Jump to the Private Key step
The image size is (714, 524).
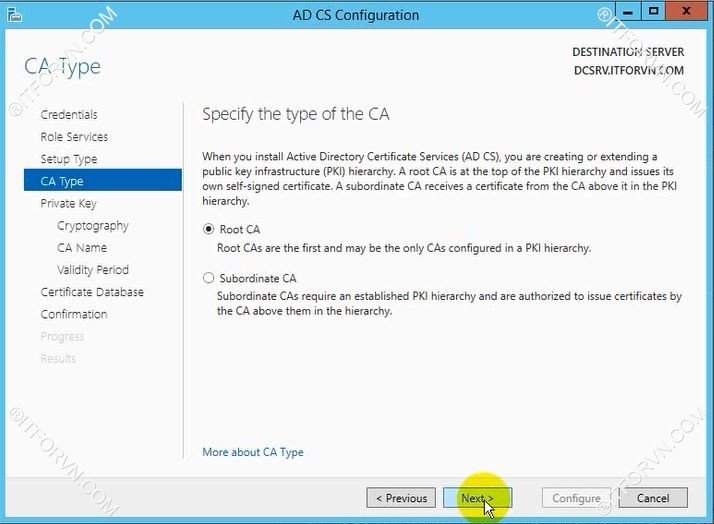click(68, 203)
